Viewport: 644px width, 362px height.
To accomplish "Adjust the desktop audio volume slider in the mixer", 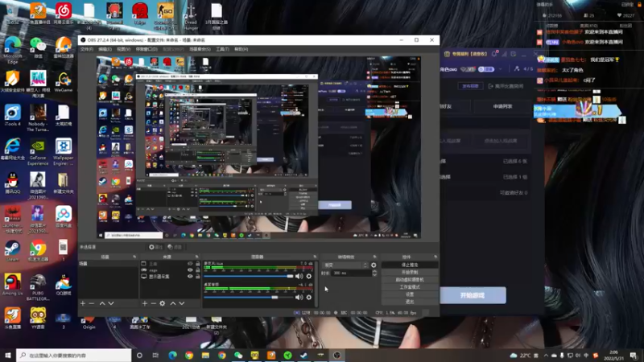I will pyautogui.click(x=249, y=297).
